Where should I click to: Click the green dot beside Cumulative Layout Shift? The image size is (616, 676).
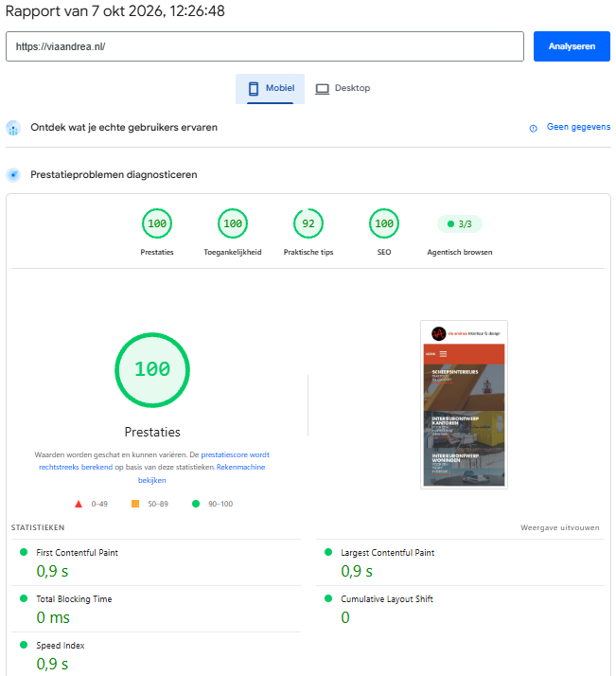click(328, 598)
